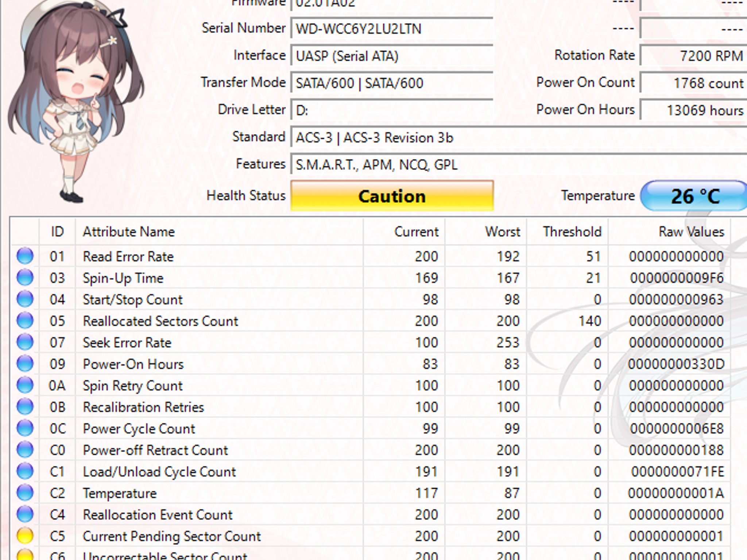This screenshot has height=560, width=747.
Task: Select the Temperature attribute name in the table
Action: point(120,493)
